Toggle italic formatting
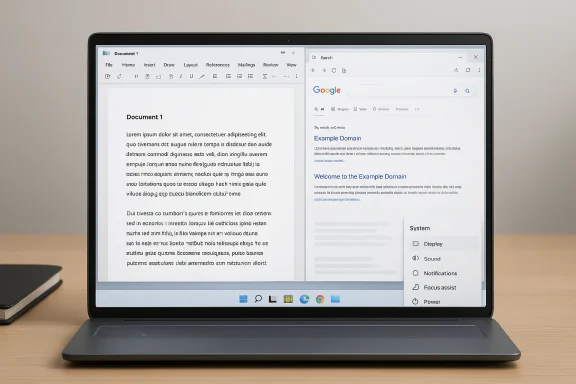The width and height of the screenshot is (576, 384). 181,76
